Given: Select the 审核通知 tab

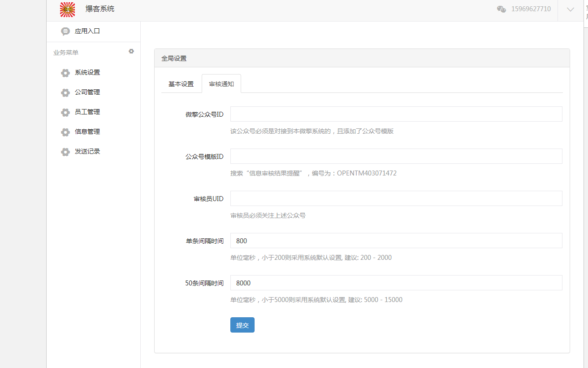Looking at the screenshot, I should (221, 84).
